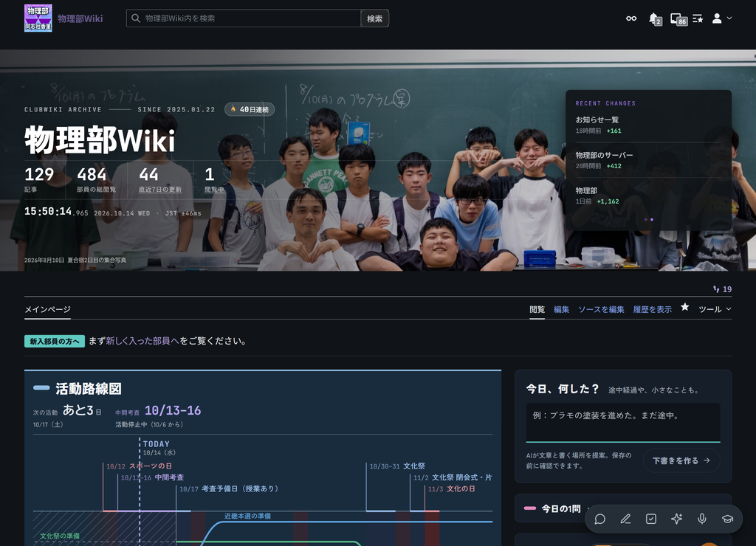This screenshot has width=756, height=546.
Task: Expand the ツール dropdown menu
Action: pos(715,309)
